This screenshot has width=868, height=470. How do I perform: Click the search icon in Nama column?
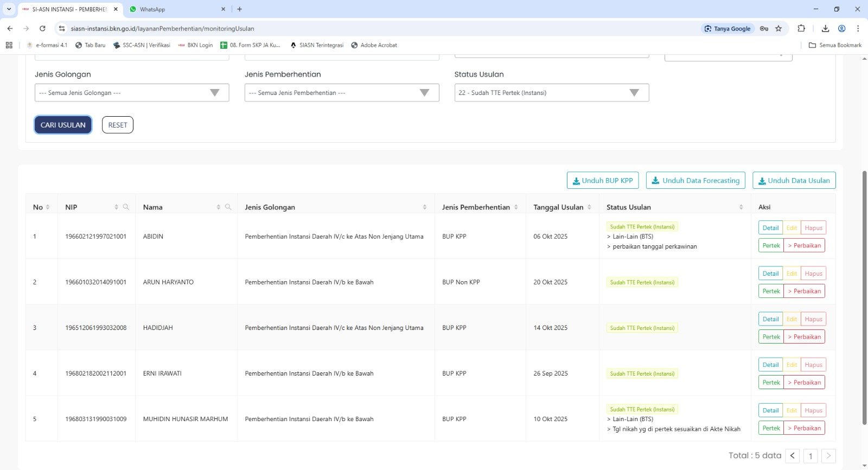[x=228, y=207]
